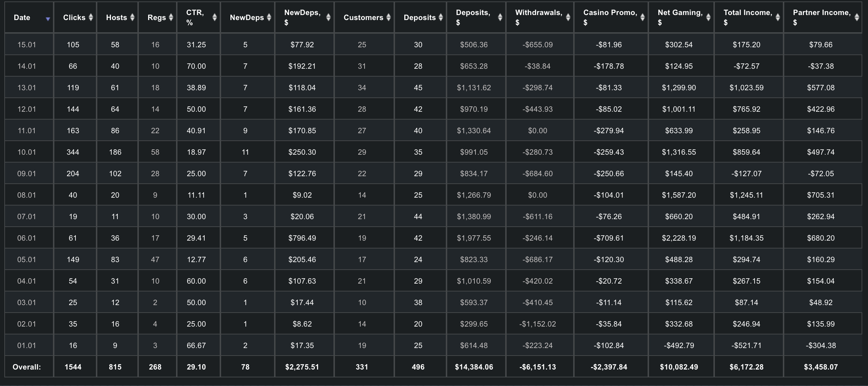This screenshot has width=868, height=386.
Task: Click the sort arrows icon beside Regs
Action: point(171,17)
